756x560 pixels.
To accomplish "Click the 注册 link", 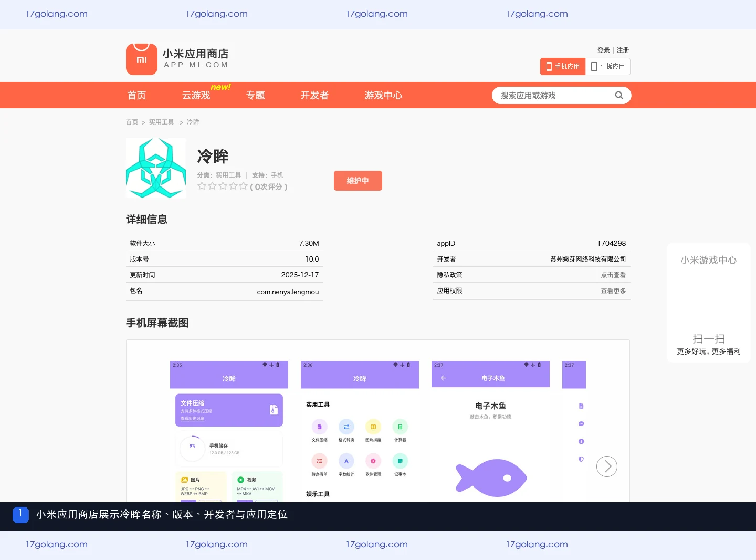I will [623, 50].
